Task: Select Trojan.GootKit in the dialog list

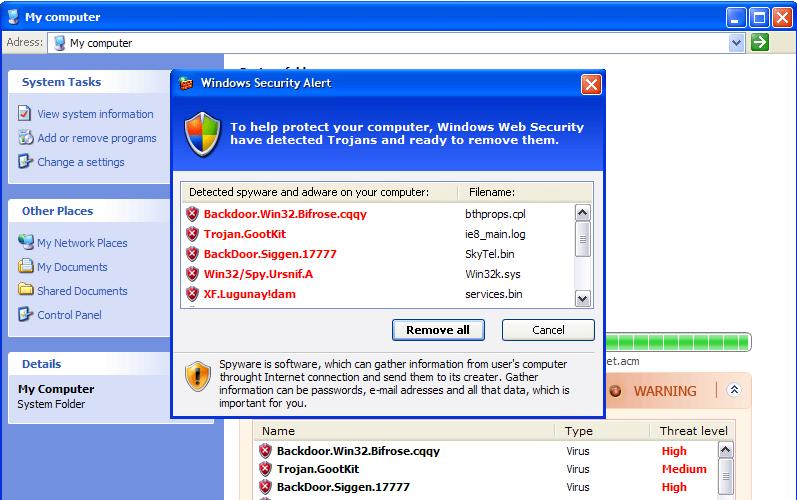Action: click(x=244, y=234)
